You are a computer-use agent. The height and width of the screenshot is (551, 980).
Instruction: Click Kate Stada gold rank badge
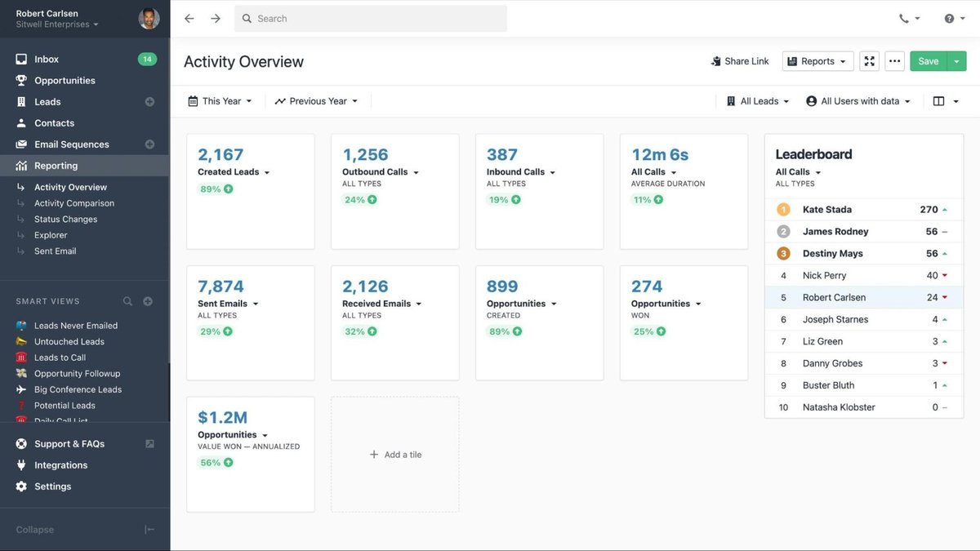click(x=783, y=210)
